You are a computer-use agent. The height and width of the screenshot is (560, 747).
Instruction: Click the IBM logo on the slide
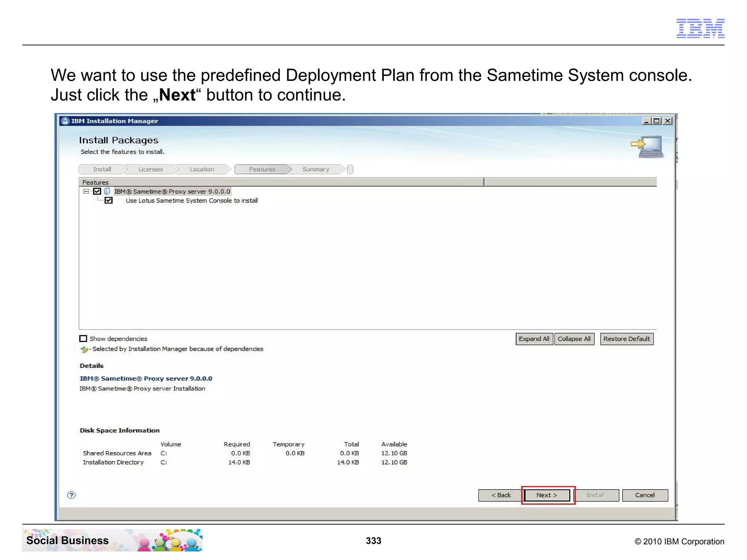click(x=700, y=28)
